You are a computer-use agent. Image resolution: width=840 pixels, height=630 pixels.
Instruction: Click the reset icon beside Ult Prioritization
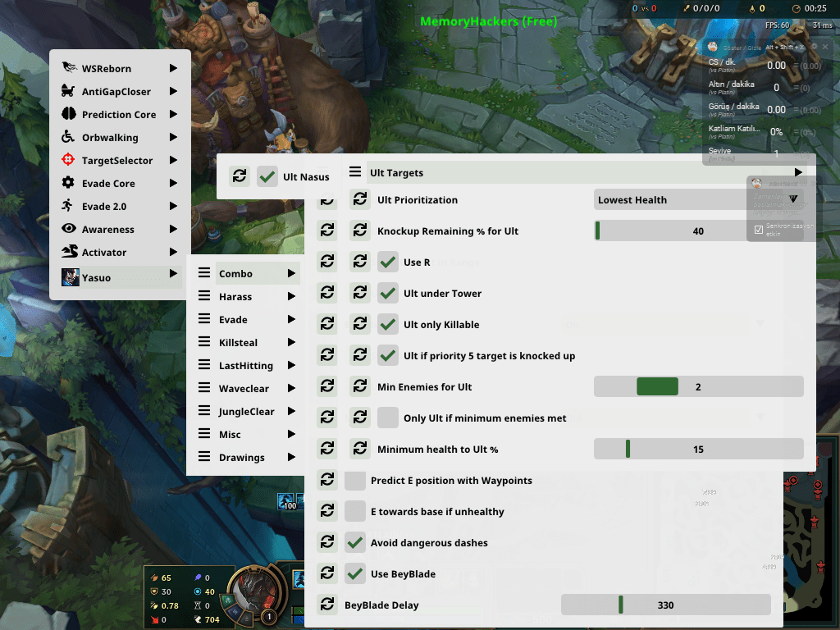coord(360,199)
